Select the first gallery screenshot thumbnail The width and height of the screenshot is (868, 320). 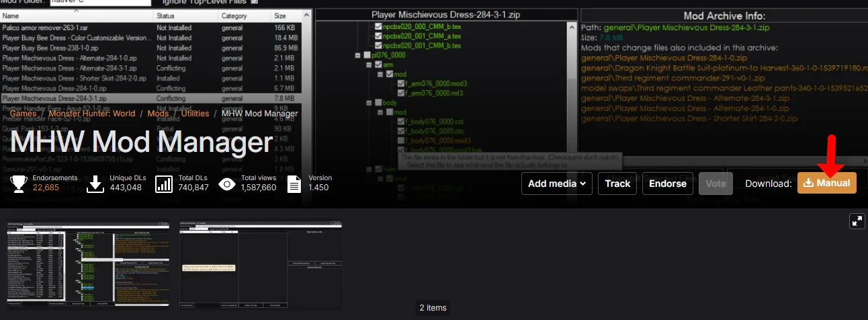click(x=88, y=265)
